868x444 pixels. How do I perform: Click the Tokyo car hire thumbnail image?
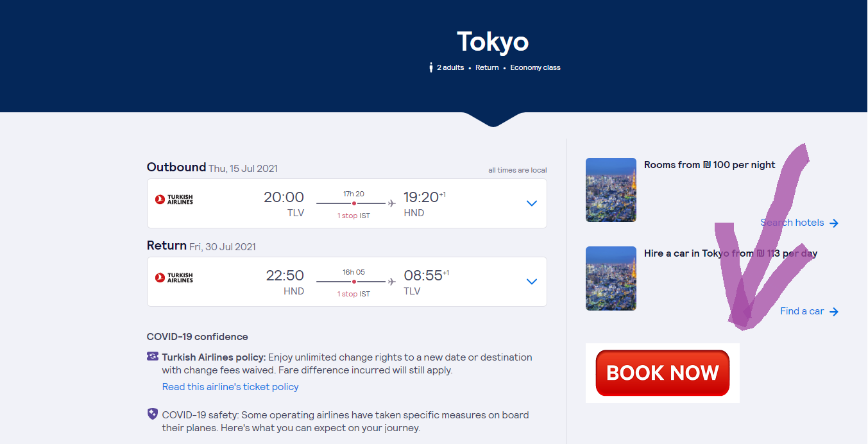coord(611,278)
